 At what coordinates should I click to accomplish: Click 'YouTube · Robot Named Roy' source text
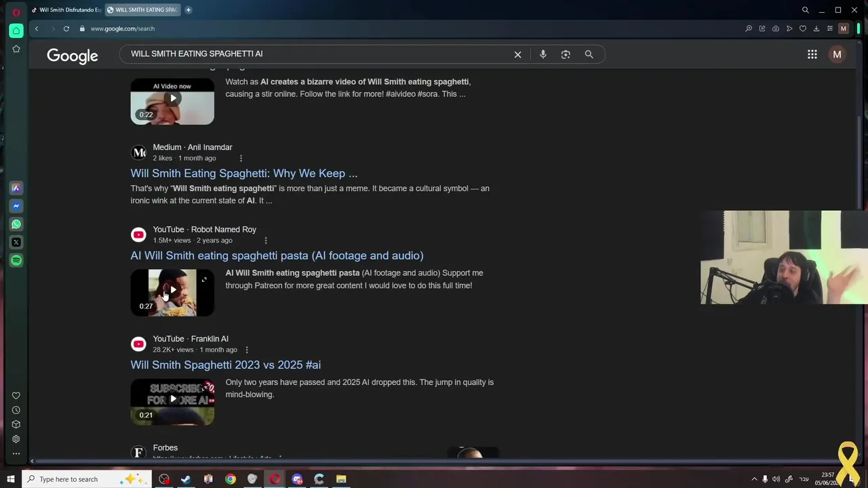pos(205,230)
